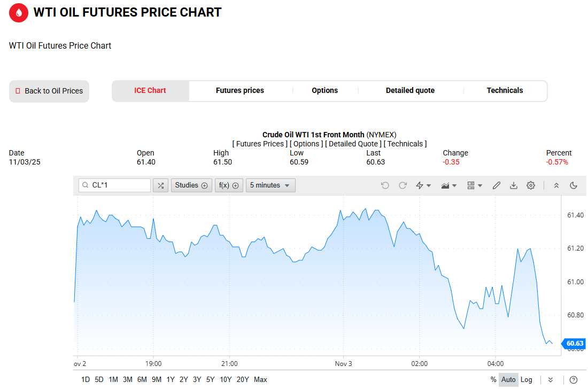Open chart settings gear
The image size is (588, 390).
(531, 185)
